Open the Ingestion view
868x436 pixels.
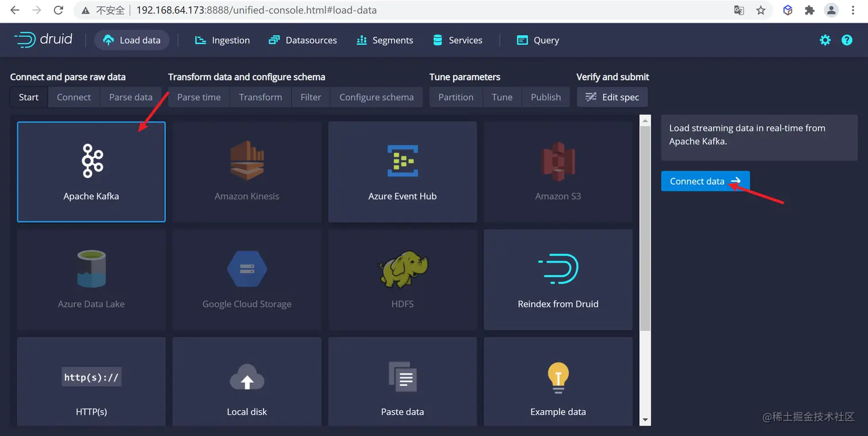(x=222, y=40)
